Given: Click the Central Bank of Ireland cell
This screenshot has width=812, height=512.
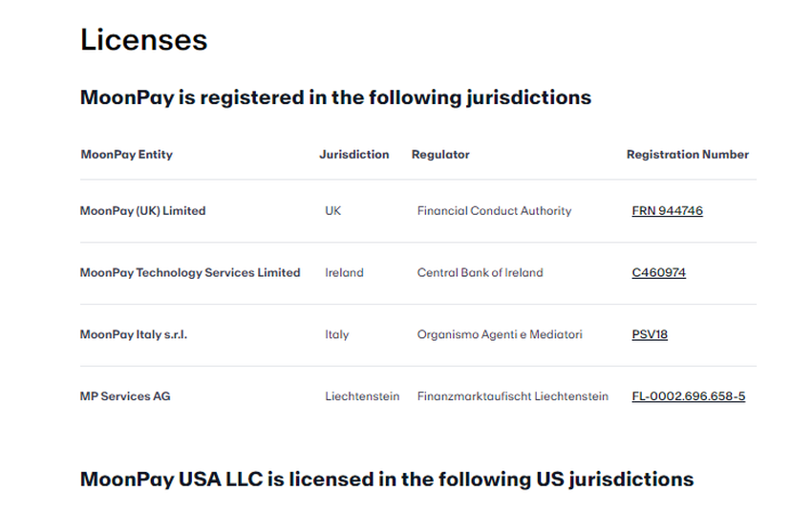Looking at the screenshot, I should point(480,273).
